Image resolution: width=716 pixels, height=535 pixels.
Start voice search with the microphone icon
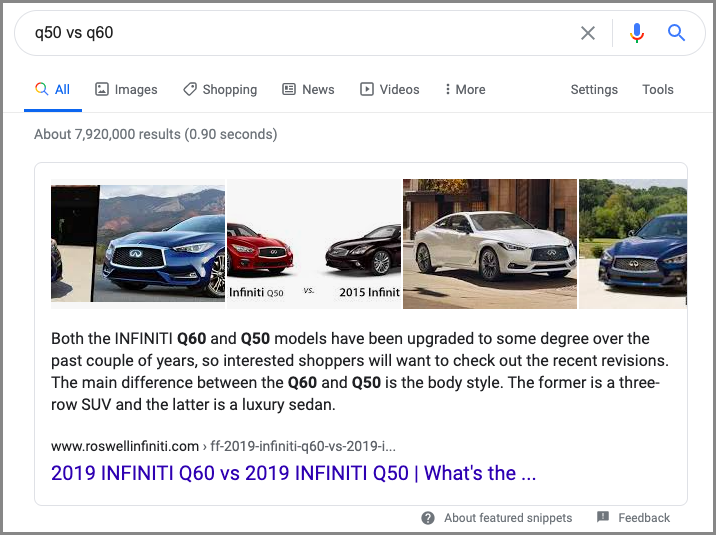coord(637,33)
